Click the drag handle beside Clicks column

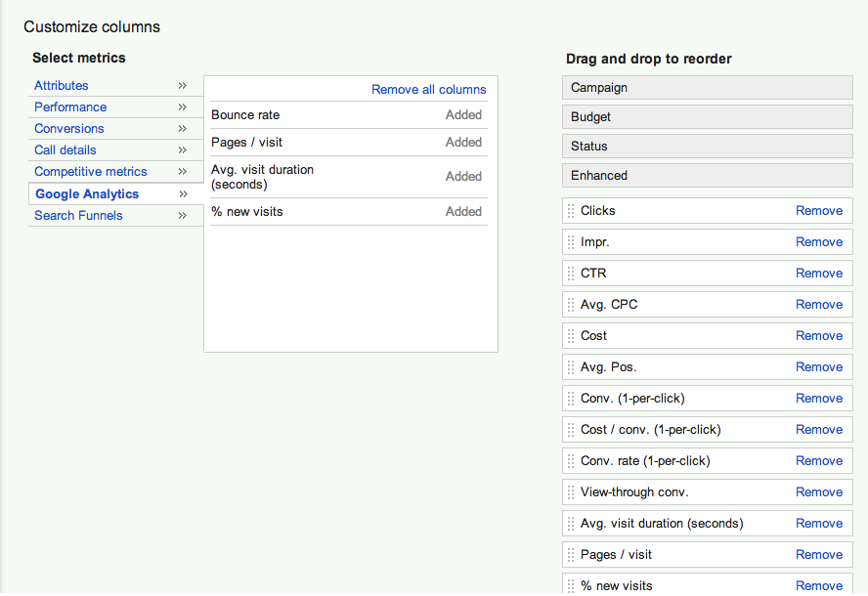[572, 211]
